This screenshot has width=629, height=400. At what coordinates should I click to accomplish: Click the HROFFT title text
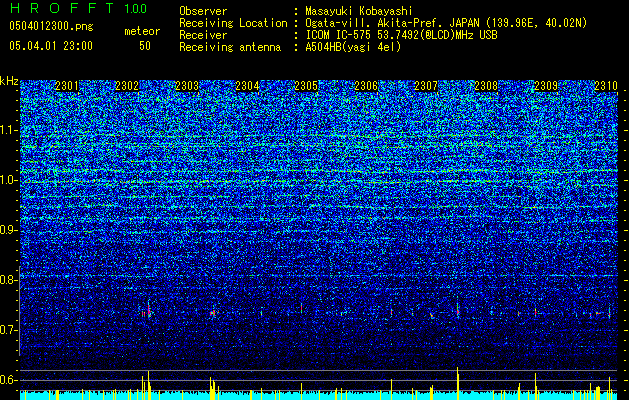tap(62, 8)
